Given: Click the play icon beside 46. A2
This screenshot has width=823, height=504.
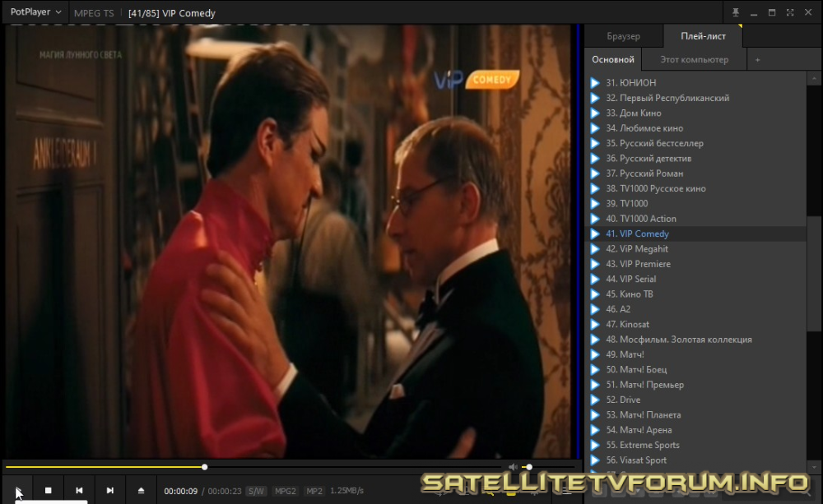Looking at the screenshot, I should point(595,309).
